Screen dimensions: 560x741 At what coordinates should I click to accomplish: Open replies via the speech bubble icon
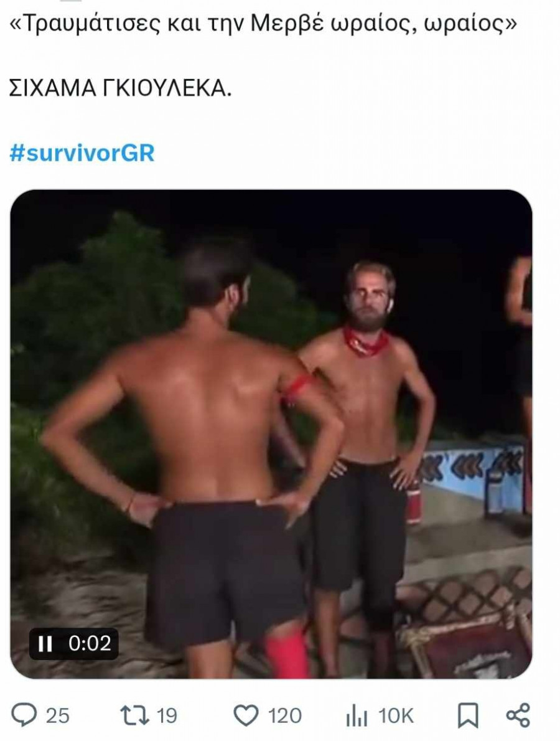coord(24,715)
